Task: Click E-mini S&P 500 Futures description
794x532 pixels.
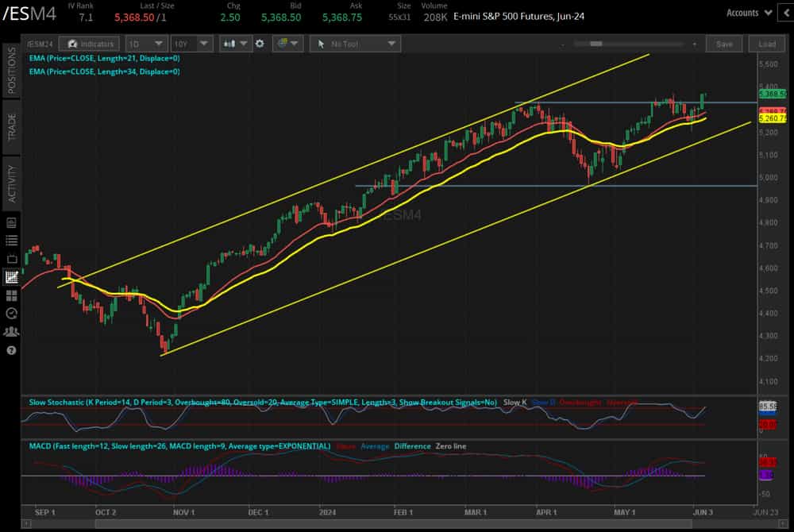Action: [x=518, y=16]
